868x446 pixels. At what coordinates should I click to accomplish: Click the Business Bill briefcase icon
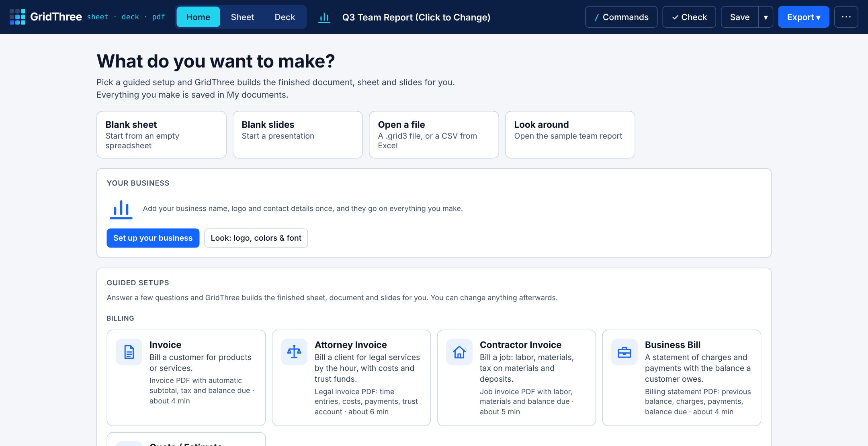pos(624,352)
